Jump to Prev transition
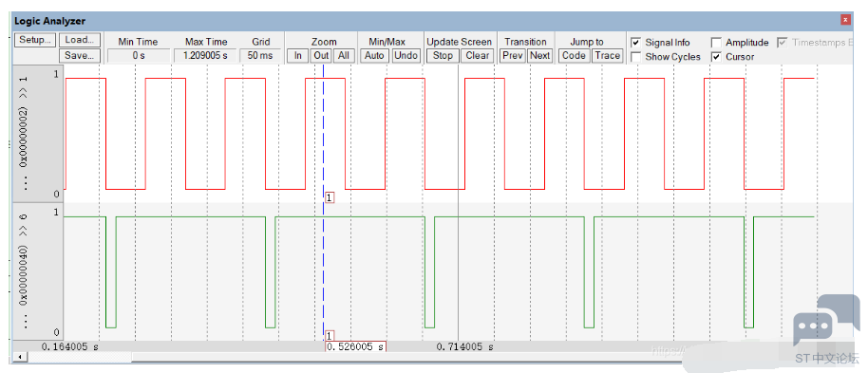This screenshot has height=373, width=868. (x=513, y=55)
